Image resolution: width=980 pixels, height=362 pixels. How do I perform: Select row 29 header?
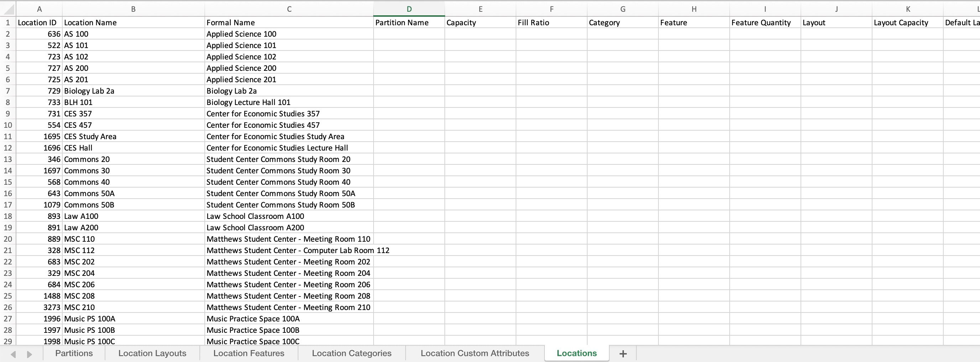[x=8, y=341]
